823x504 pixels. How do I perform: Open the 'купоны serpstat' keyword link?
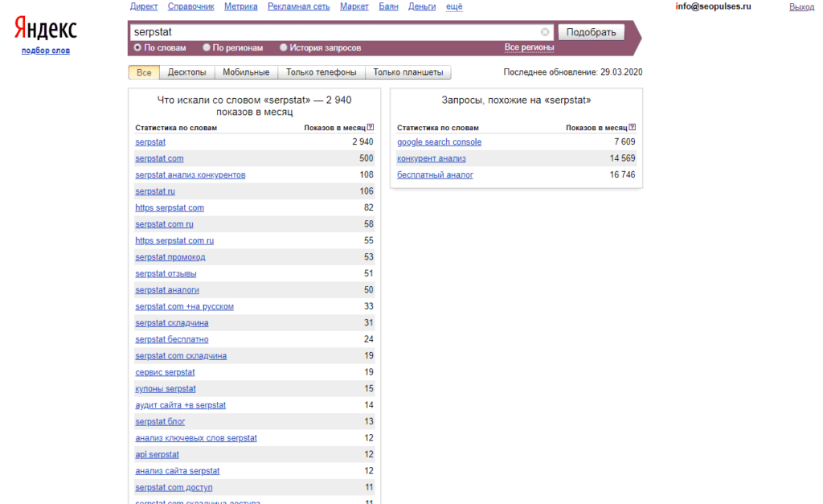pyautogui.click(x=166, y=388)
